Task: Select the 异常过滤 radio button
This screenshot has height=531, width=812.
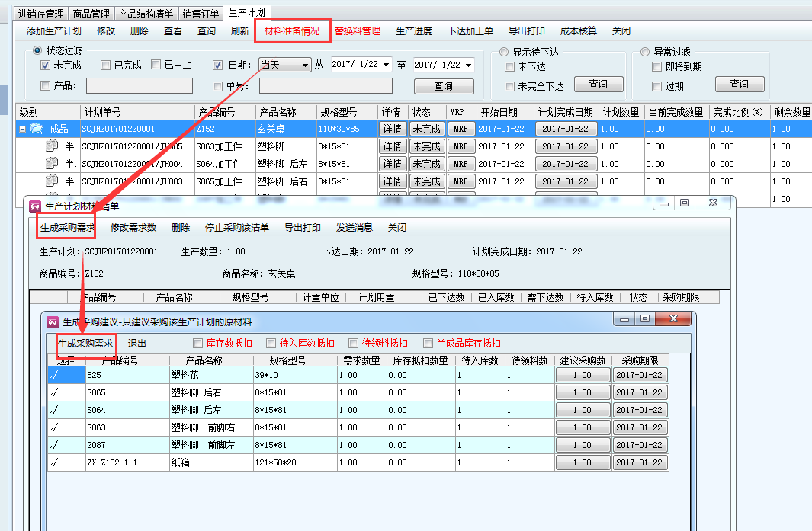Action: (x=646, y=52)
